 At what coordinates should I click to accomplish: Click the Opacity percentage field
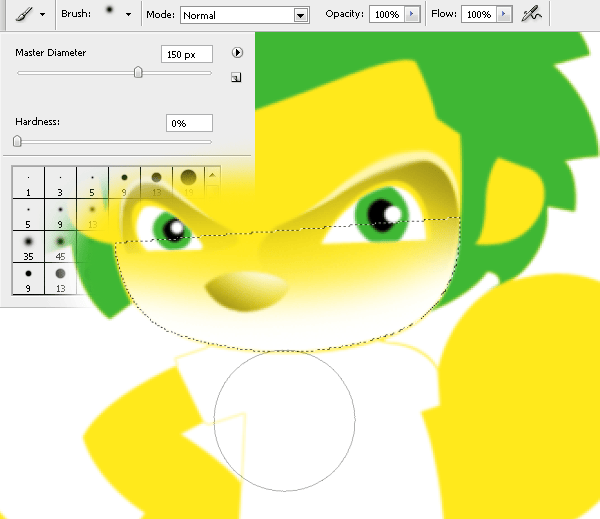(385, 15)
